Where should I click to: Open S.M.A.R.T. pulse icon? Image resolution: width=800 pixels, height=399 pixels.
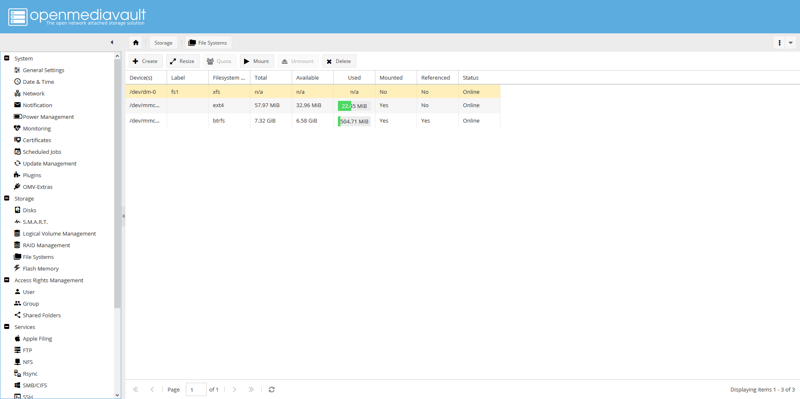coord(17,222)
